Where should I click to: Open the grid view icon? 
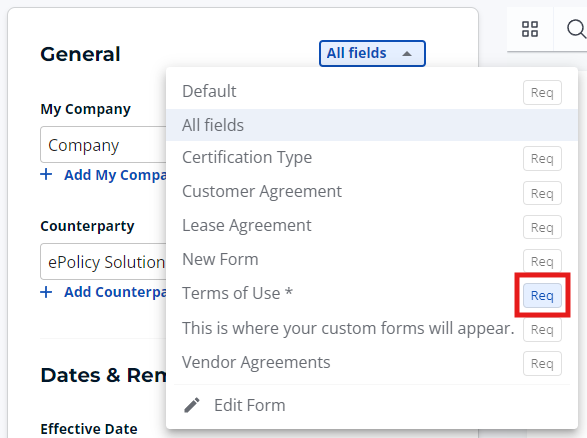coord(530,29)
